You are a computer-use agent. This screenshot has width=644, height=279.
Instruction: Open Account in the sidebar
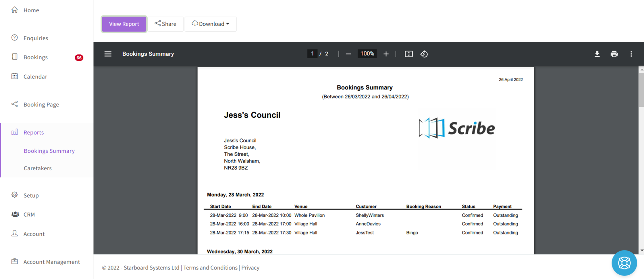(x=34, y=234)
